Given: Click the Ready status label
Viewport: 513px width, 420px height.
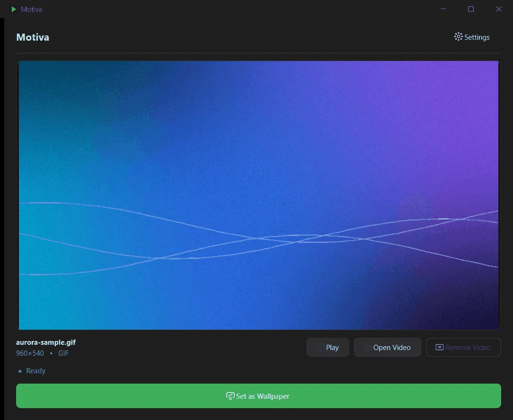Looking at the screenshot, I should coord(35,371).
